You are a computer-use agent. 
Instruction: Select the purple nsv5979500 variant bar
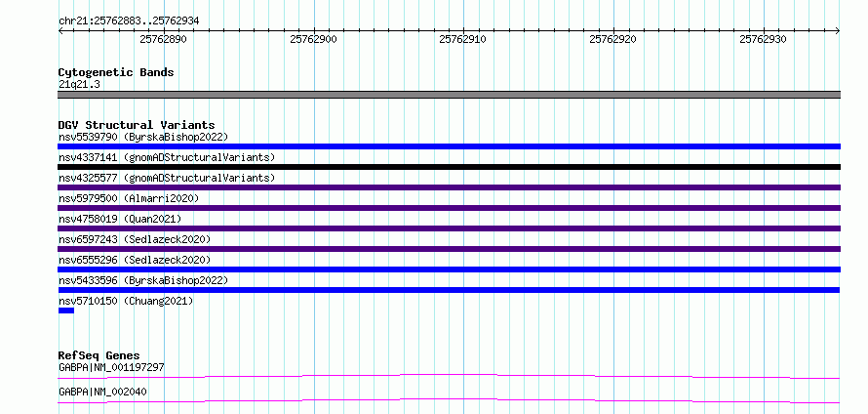click(x=449, y=208)
